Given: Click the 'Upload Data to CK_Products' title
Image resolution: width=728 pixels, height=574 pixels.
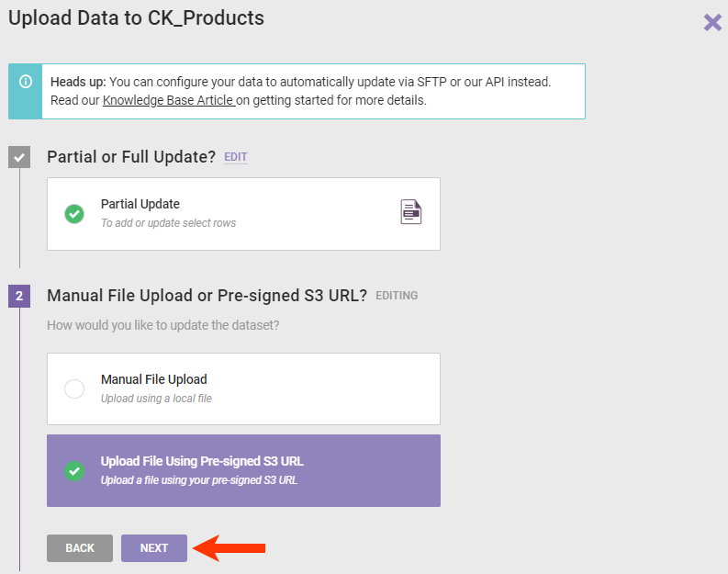Looking at the screenshot, I should 136,17.
